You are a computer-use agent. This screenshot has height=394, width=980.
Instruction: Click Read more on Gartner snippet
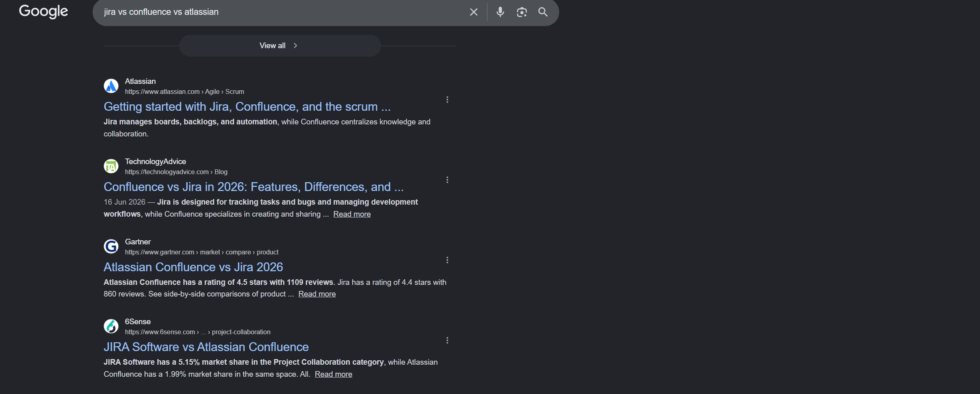coord(317,294)
